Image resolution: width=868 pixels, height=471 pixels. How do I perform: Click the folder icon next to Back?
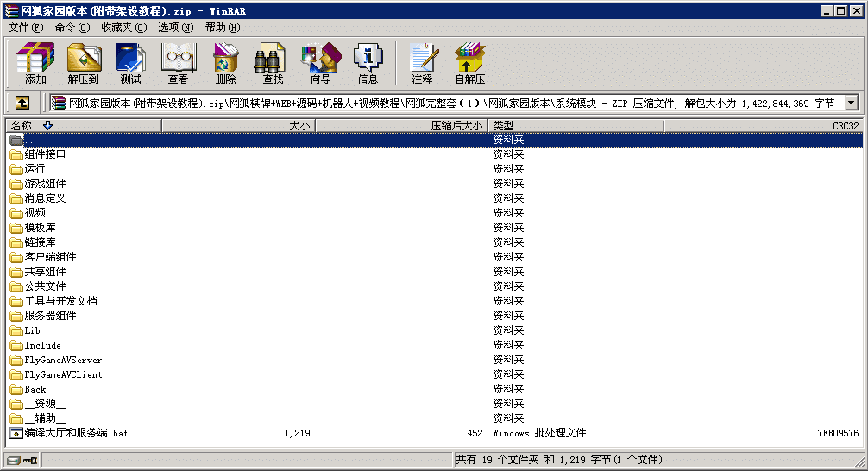16,389
